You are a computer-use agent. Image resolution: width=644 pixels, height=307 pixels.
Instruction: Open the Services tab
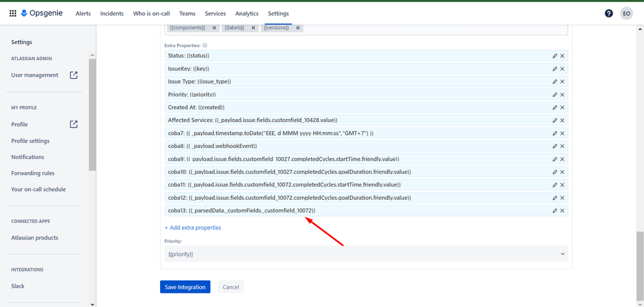tap(216, 14)
